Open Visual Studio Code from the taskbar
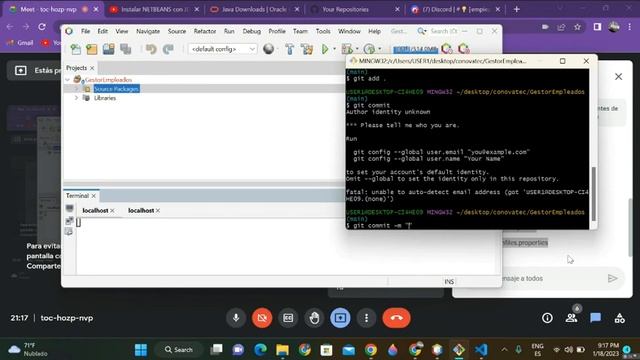This screenshot has width=640, height=360. (x=481, y=350)
